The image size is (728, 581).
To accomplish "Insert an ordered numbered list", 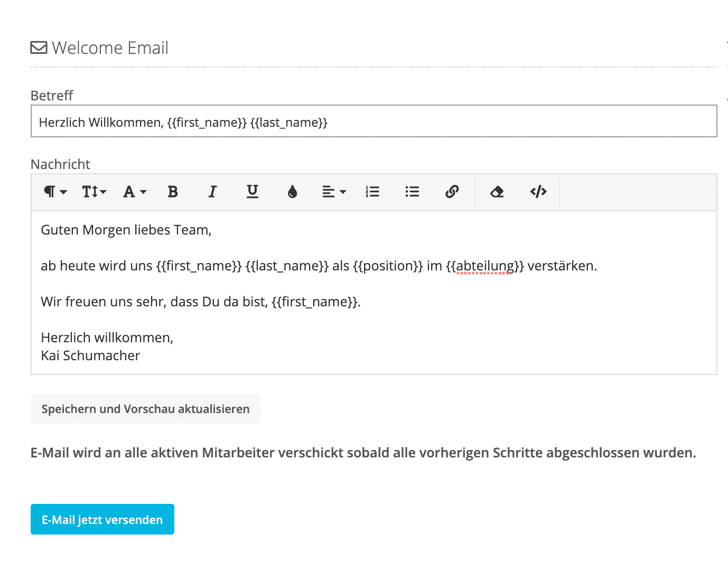I will click(x=372, y=192).
